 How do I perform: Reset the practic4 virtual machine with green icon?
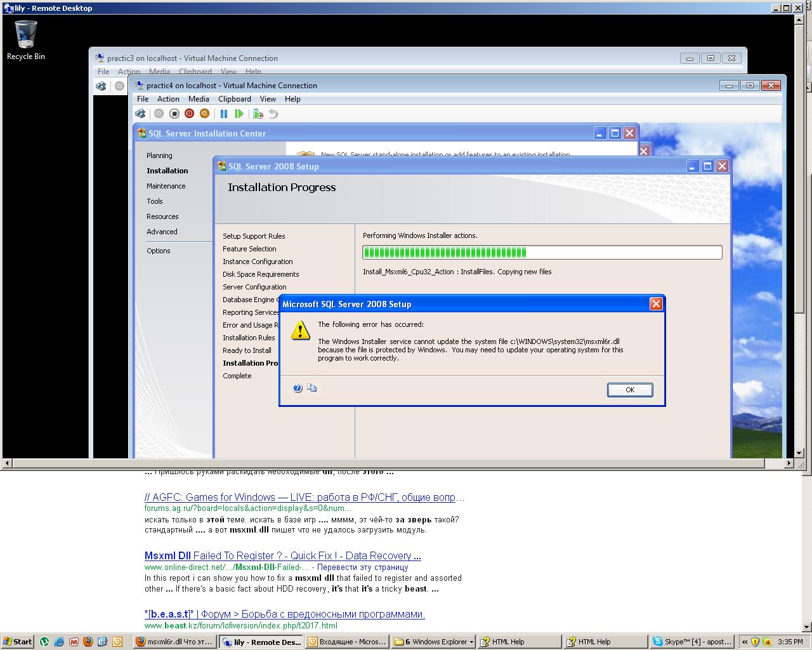[239, 114]
